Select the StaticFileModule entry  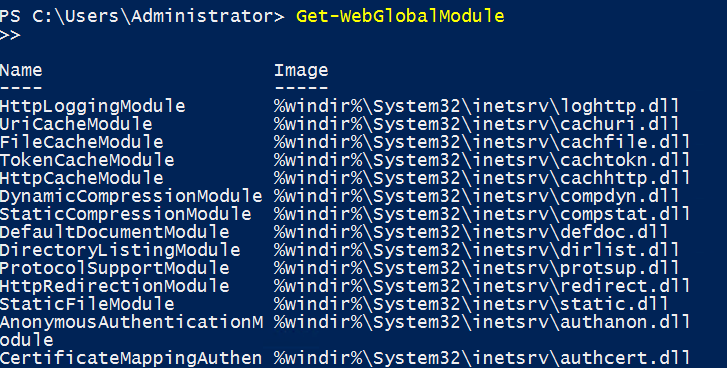(87, 304)
